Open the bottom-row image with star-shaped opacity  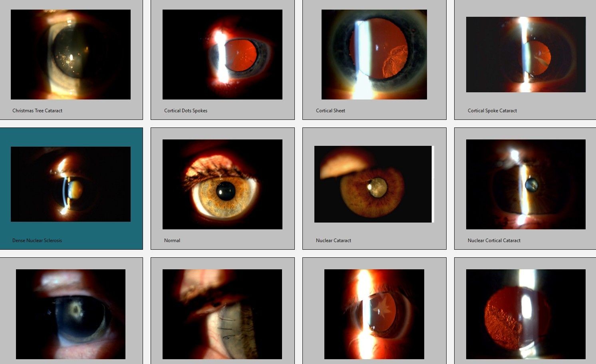[374, 314]
